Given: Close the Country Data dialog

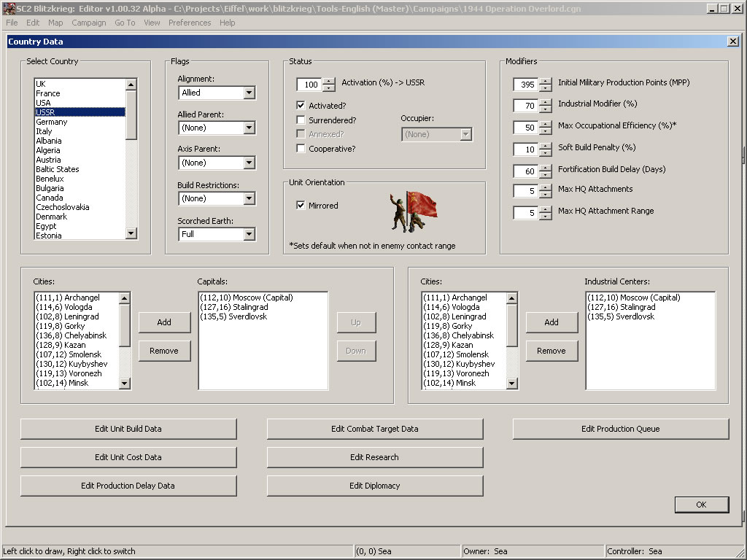Looking at the screenshot, I should pyautogui.click(x=733, y=42).
